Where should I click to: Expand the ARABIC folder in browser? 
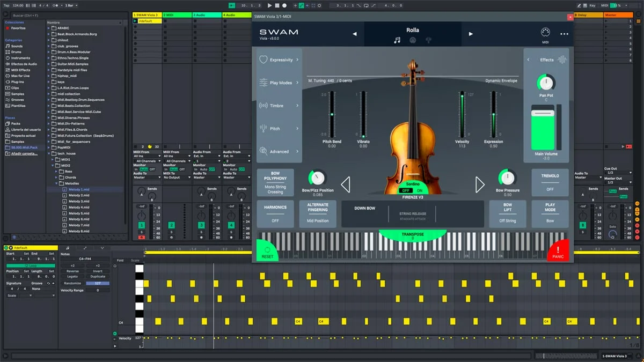[x=48, y=28]
